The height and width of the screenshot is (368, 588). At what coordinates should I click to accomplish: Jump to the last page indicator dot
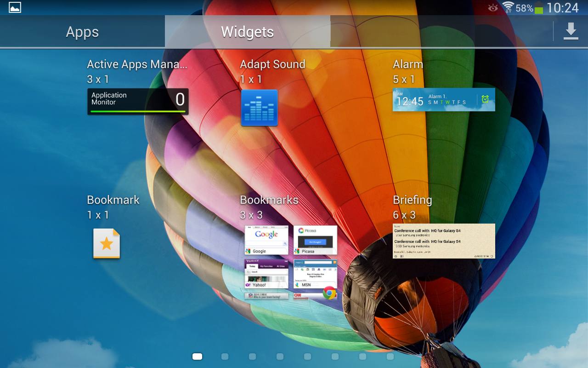pyautogui.click(x=390, y=356)
